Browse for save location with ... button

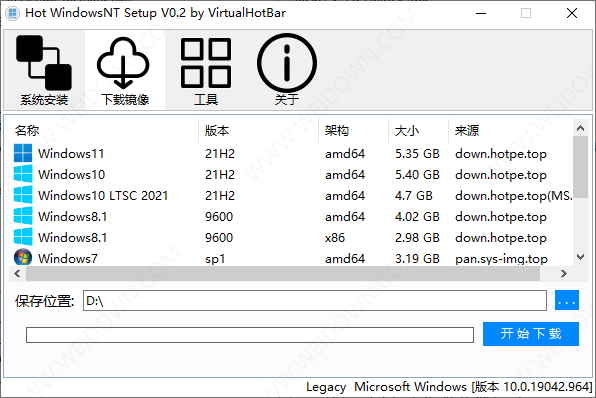pyautogui.click(x=567, y=300)
